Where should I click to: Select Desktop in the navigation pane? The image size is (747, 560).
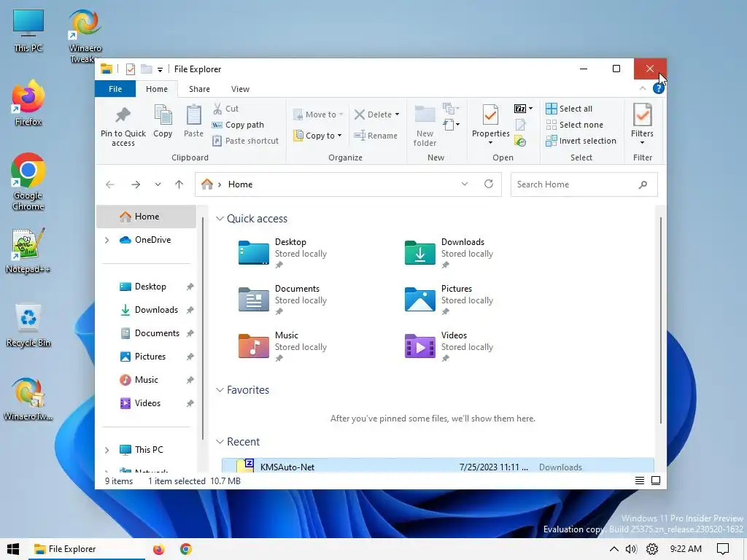(x=143, y=287)
